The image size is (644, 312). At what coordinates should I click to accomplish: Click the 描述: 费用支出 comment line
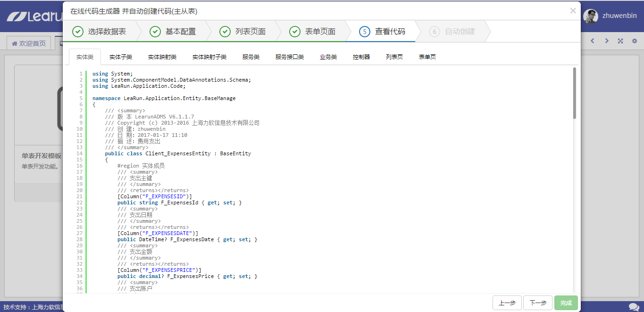point(133,141)
